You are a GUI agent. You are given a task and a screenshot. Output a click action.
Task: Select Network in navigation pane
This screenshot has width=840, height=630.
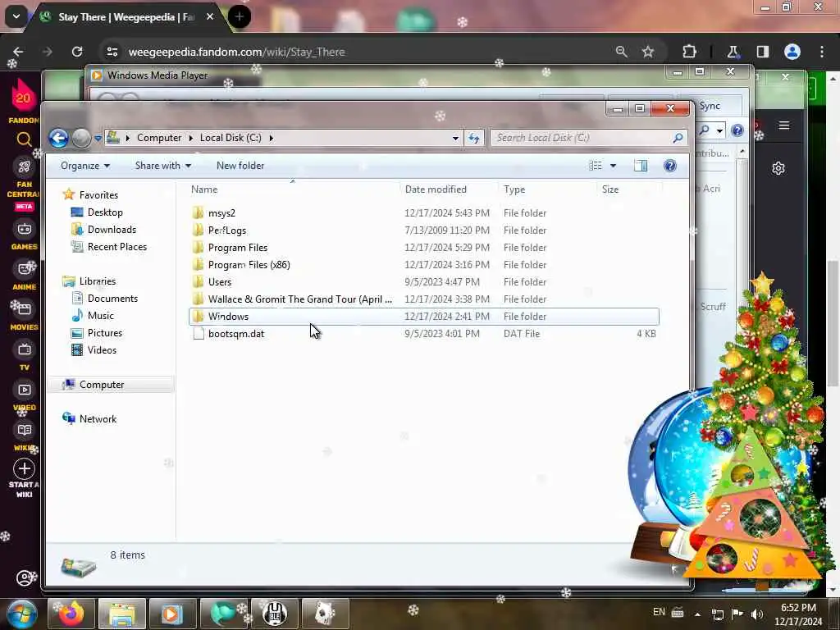click(98, 419)
